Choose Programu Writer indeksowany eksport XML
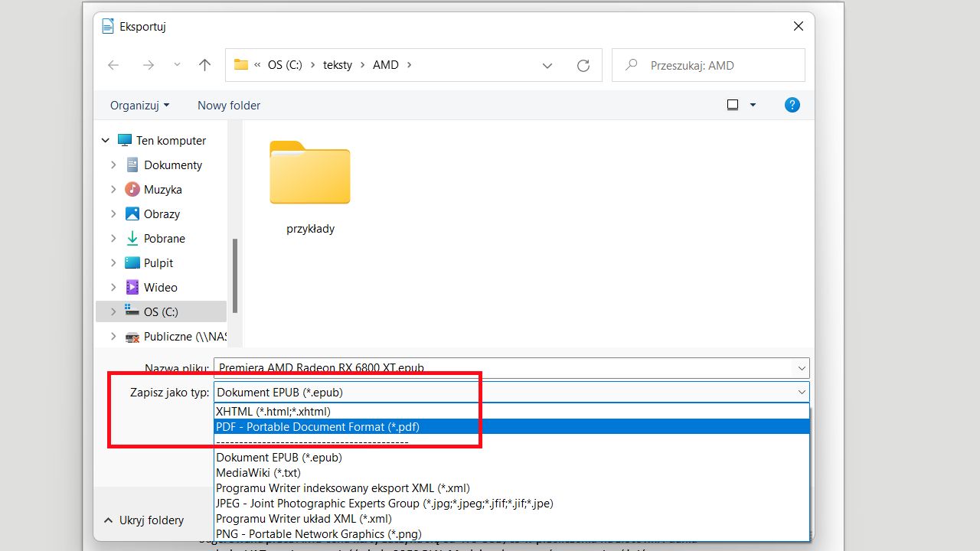The width and height of the screenshot is (980, 551). (x=511, y=488)
